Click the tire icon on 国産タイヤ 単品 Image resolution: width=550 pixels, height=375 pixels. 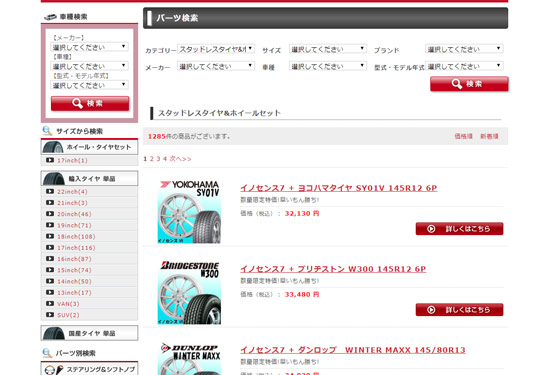53,333
